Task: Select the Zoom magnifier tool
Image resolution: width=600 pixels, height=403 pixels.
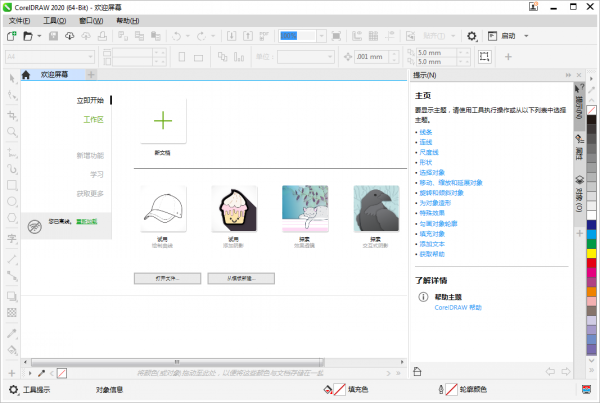Action: point(12,132)
